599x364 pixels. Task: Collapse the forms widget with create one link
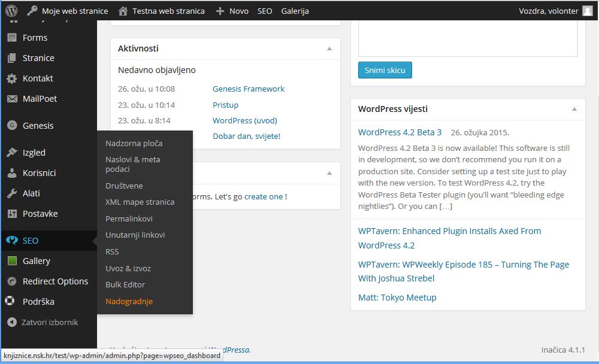click(329, 173)
